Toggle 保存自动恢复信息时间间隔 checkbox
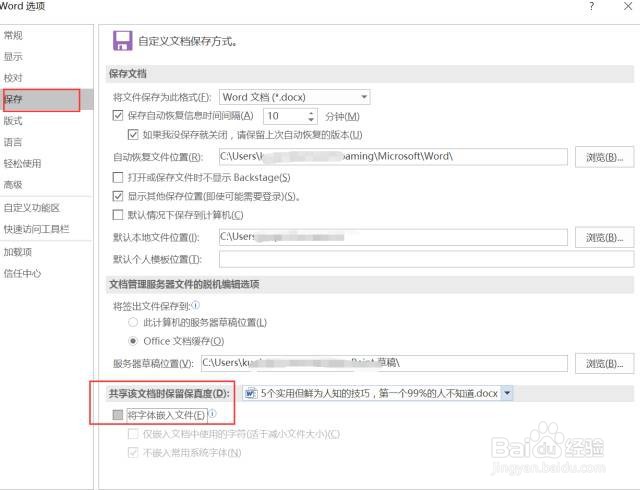Image resolution: width=640 pixels, height=490 pixels. pos(118,116)
